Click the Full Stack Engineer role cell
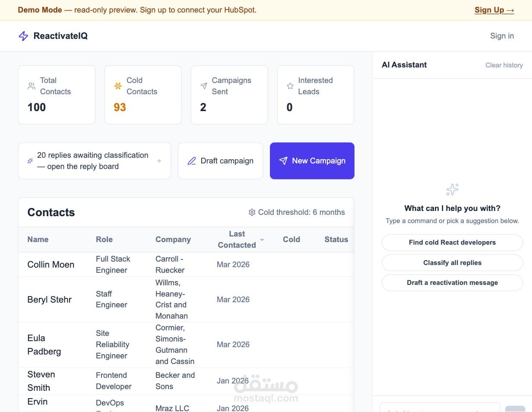532x412 pixels. click(113, 265)
